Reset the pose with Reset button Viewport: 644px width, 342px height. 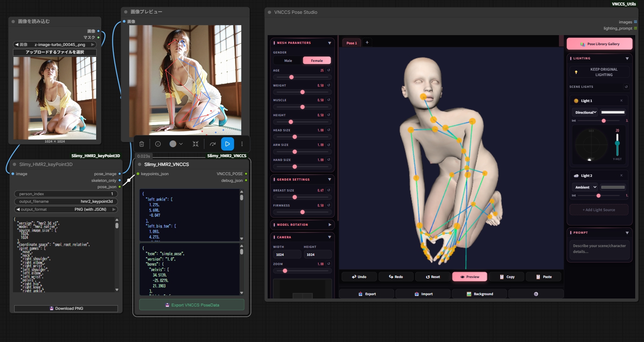click(433, 277)
